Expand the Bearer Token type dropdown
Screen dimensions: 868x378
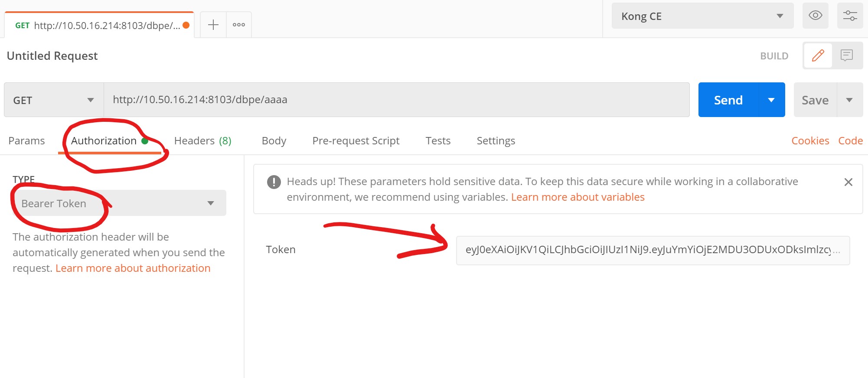point(118,203)
